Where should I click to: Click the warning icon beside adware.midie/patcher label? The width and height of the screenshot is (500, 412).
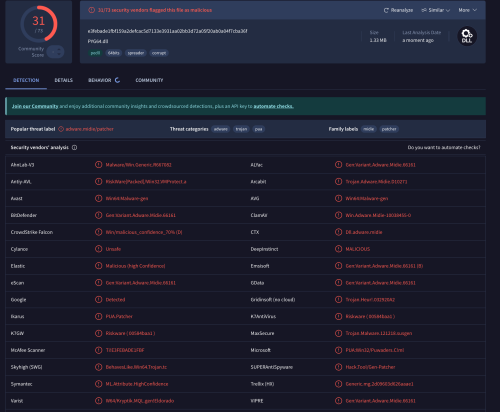pyautogui.click(x=61, y=129)
